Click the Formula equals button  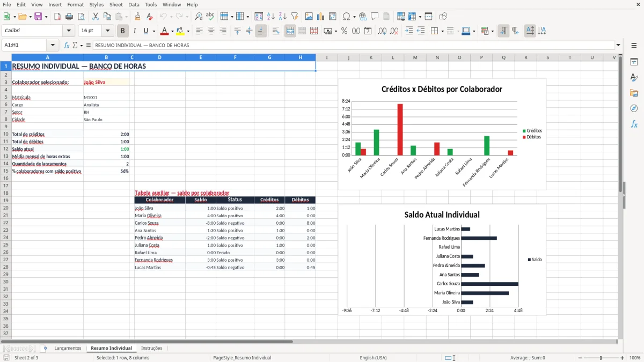[88, 45]
